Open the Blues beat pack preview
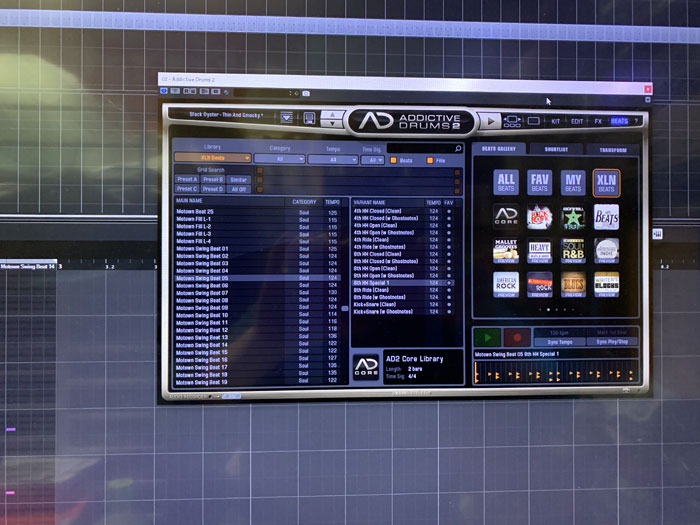This screenshot has width=700, height=525. tap(573, 284)
